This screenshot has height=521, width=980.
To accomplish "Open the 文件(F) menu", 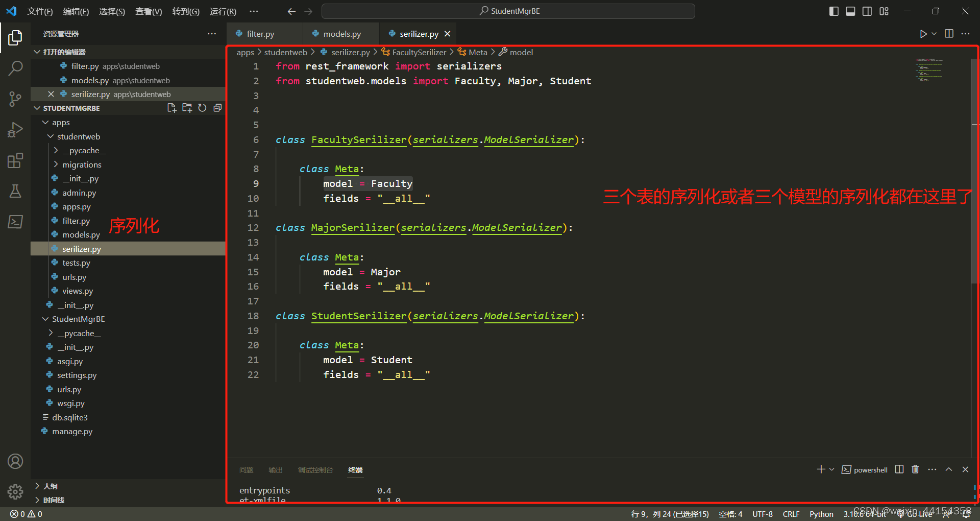I will (40, 11).
